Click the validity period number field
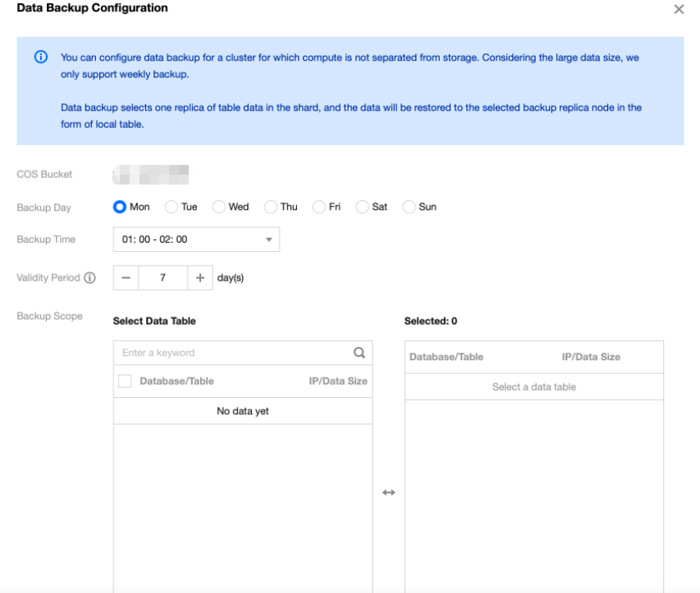700x593 pixels. 163,278
